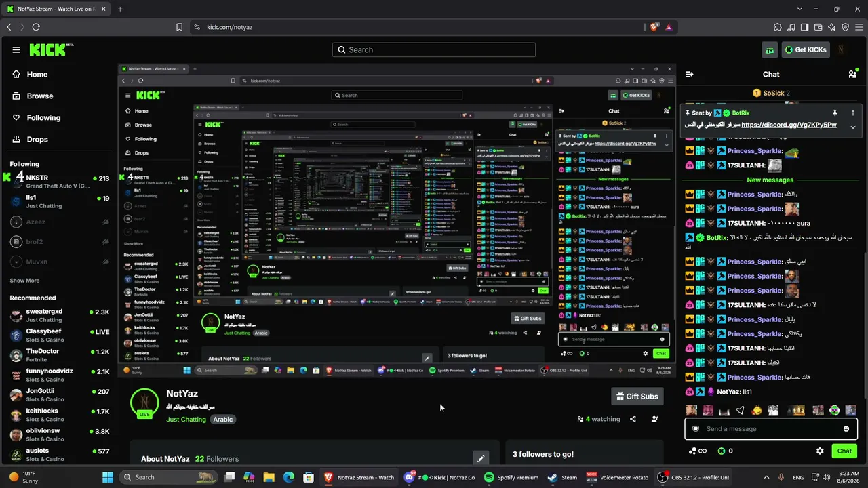Go back in browser history
Screen dimensions: 868x488
click(x=9, y=27)
